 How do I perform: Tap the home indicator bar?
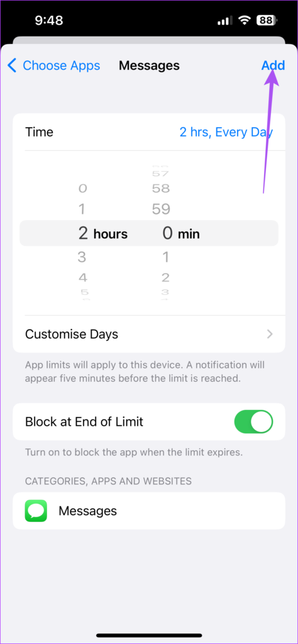point(149,635)
